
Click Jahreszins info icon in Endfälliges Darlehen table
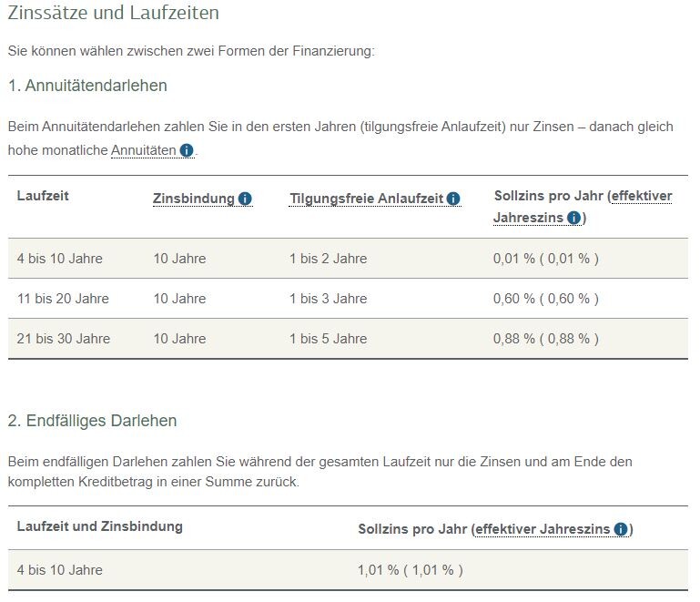[621, 529]
